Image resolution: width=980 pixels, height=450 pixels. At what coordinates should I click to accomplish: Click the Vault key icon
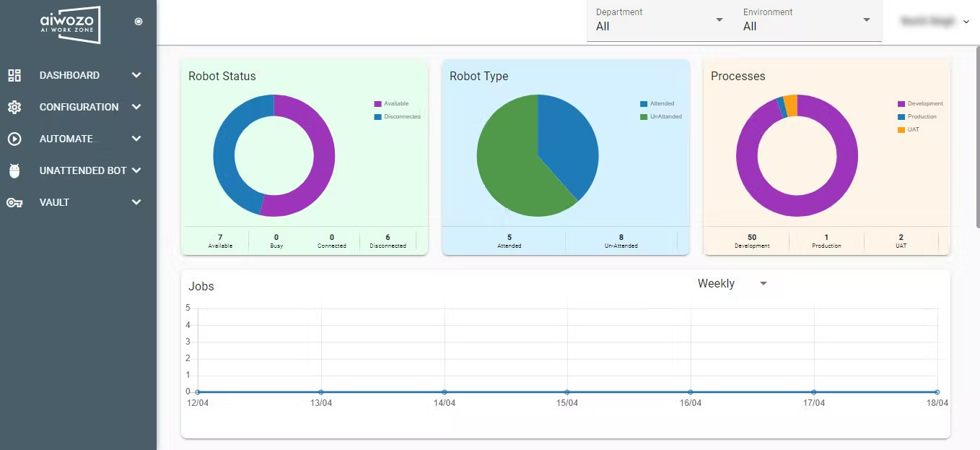14,202
